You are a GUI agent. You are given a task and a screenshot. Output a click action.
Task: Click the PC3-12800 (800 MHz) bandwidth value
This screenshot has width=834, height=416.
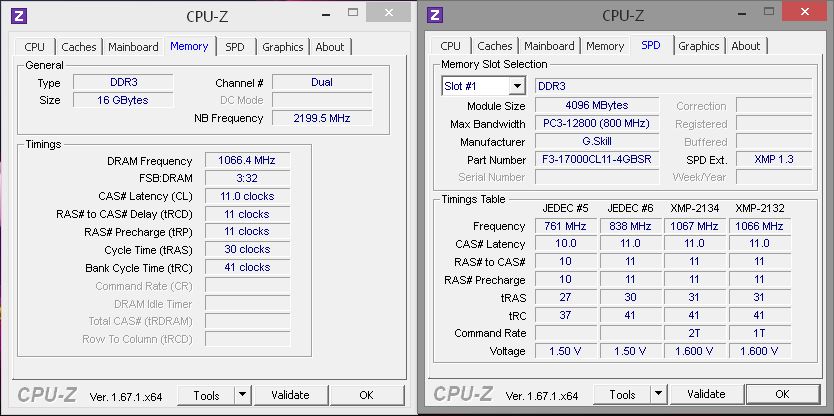click(x=597, y=123)
